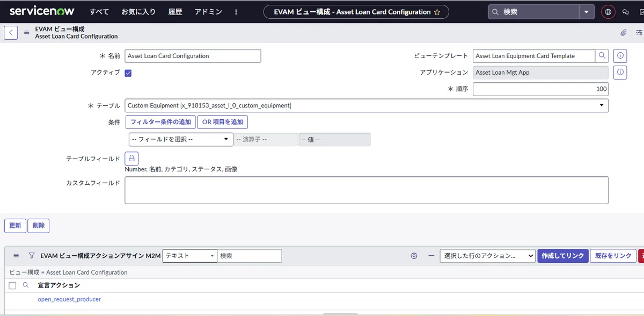This screenshot has height=316, width=644.
Task: Open the chat/discussions icon in header
Action: 625,12
